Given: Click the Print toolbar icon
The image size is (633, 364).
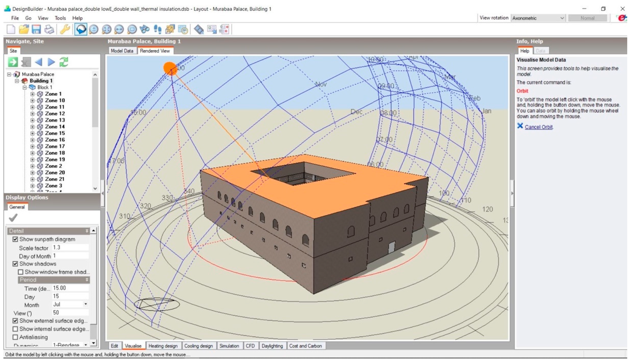Looking at the screenshot, I should [49, 29].
